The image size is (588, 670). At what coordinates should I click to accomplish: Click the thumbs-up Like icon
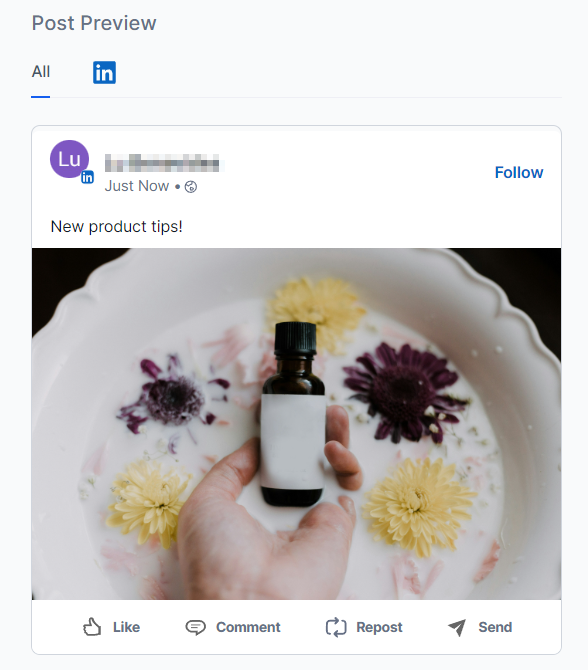click(92, 627)
